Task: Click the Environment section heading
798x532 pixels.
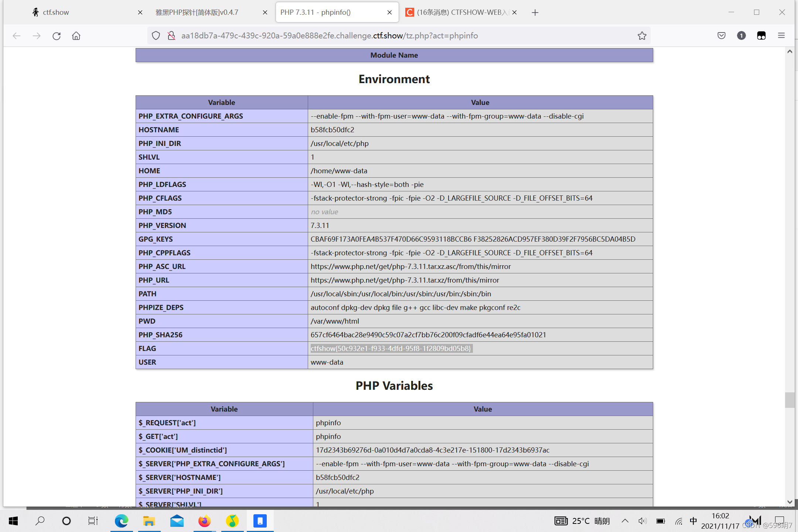Action: (394, 79)
